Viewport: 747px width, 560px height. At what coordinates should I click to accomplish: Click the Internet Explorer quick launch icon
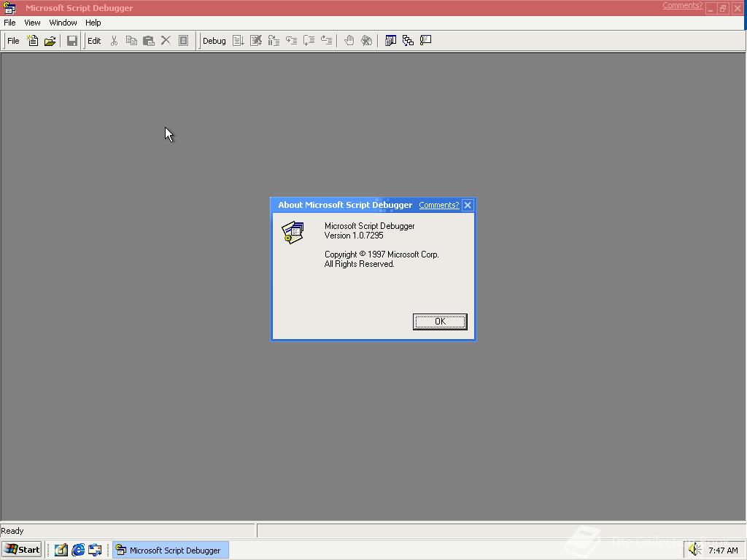tap(78, 550)
